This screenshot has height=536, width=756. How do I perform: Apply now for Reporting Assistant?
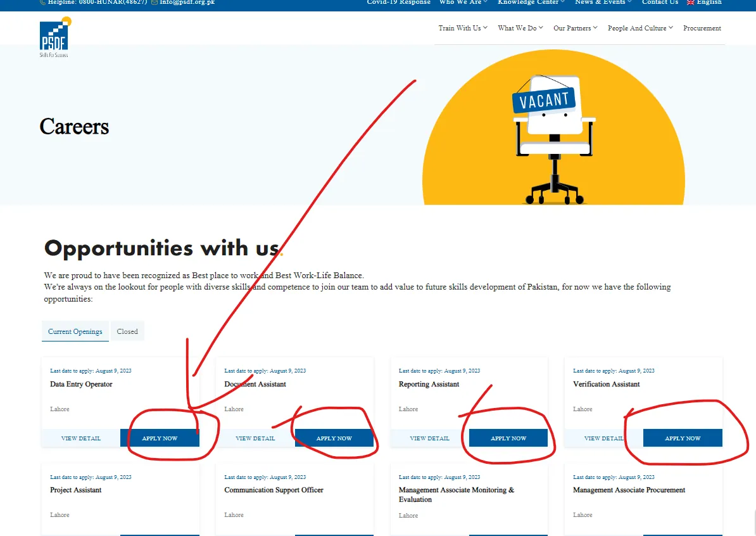click(x=508, y=438)
